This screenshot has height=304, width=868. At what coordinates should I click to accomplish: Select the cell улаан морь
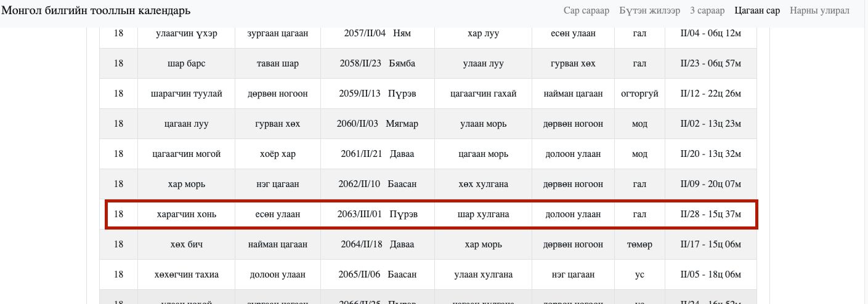483,124
